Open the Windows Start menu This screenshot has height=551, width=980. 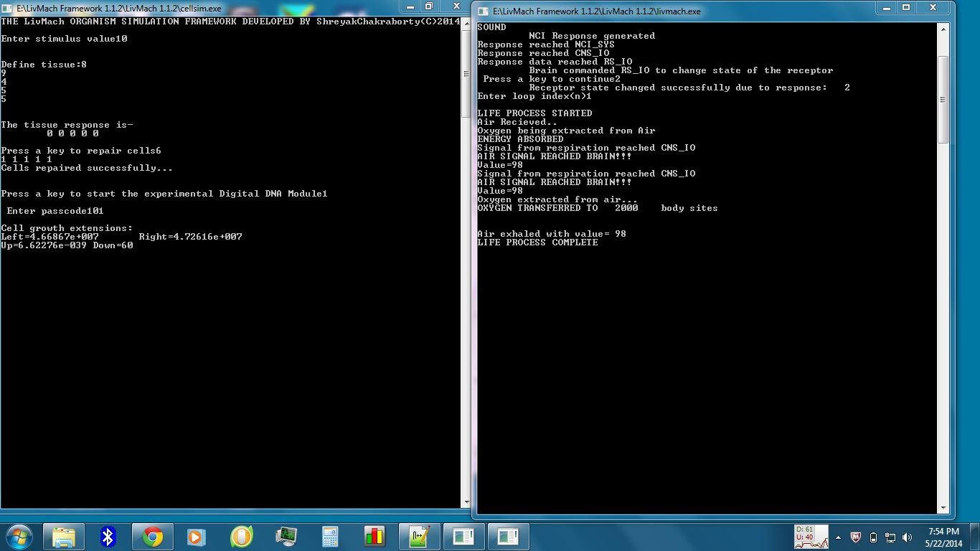pyautogui.click(x=19, y=537)
